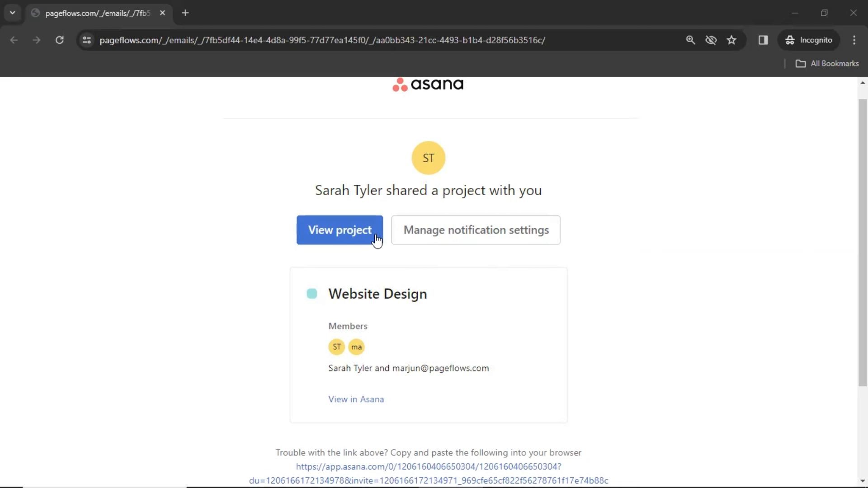Reload the page with refresh icon
The image size is (868, 488).
pyautogui.click(x=59, y=40)
